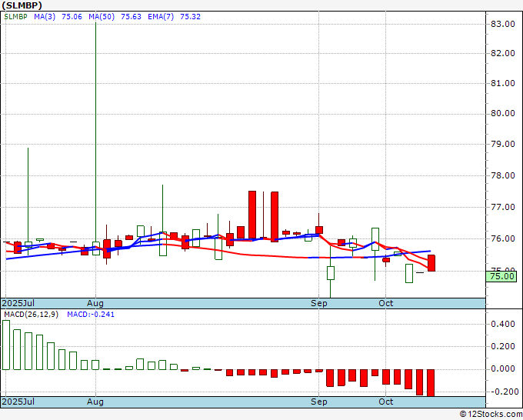Click the last red candlestick at 75.00
523x420 pixels.
click(431, 263)
